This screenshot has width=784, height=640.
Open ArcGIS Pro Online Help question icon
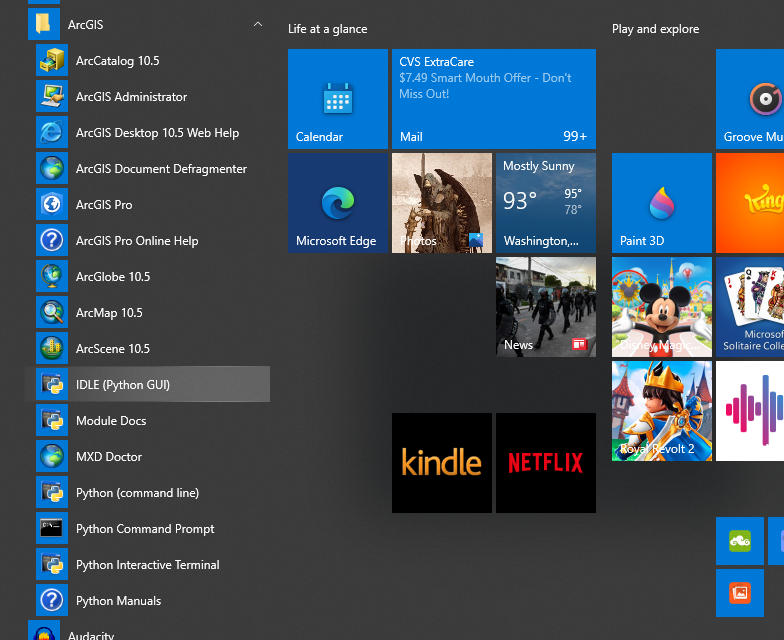tap(52, 240)
